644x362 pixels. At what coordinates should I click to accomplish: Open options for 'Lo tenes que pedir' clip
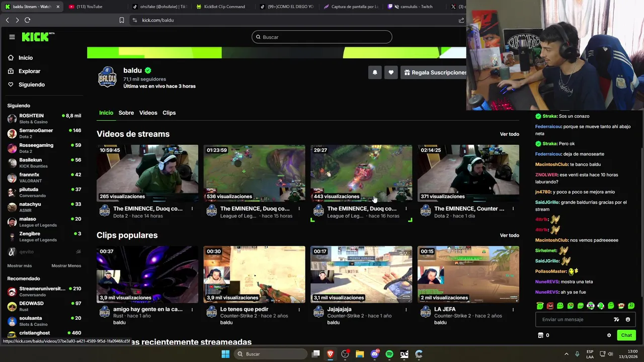[299, 310]
